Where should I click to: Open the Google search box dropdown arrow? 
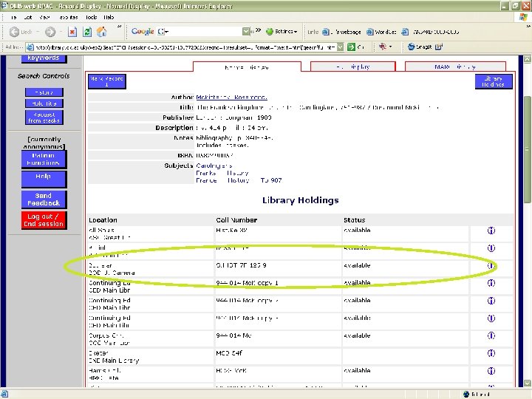pyautogui.click(x=246, y=32)
